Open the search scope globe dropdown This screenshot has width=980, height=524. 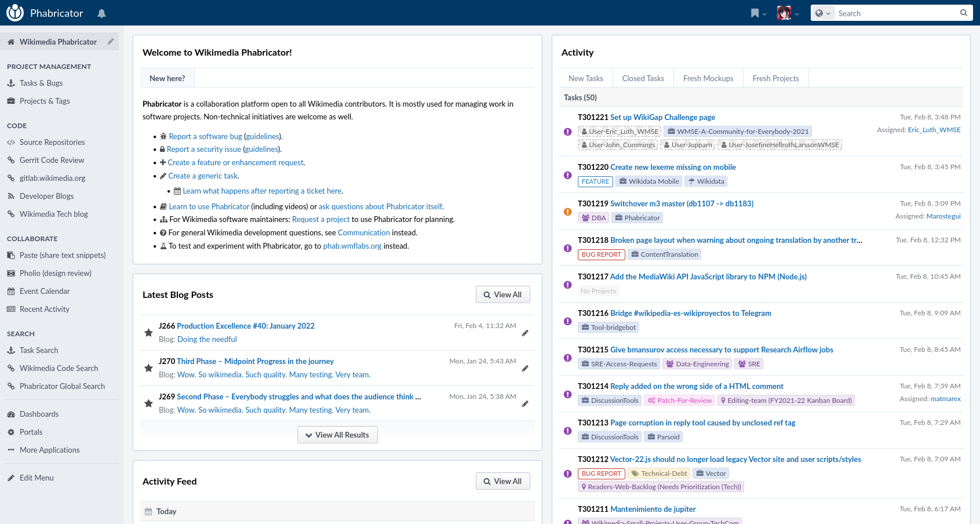(x=822, y=13)
